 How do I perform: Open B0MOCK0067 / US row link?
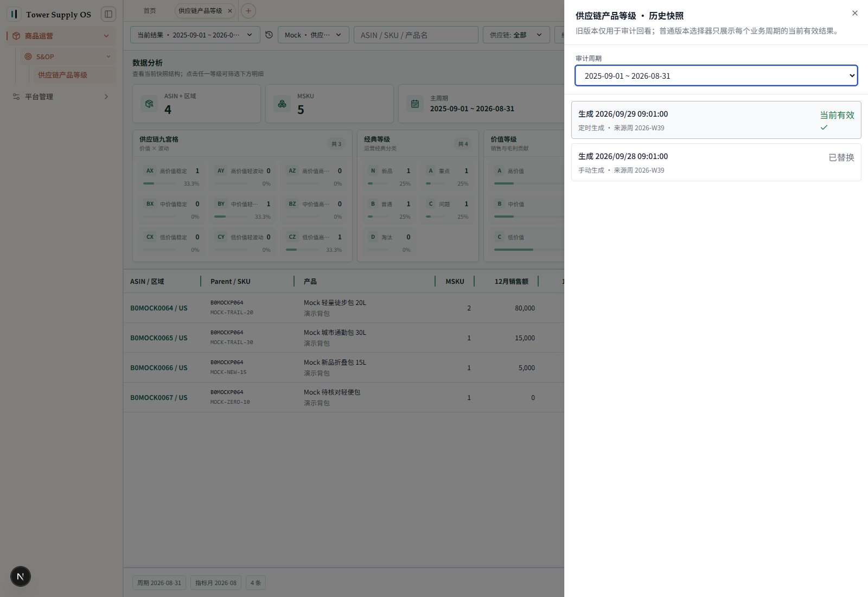tap(158, 397)
